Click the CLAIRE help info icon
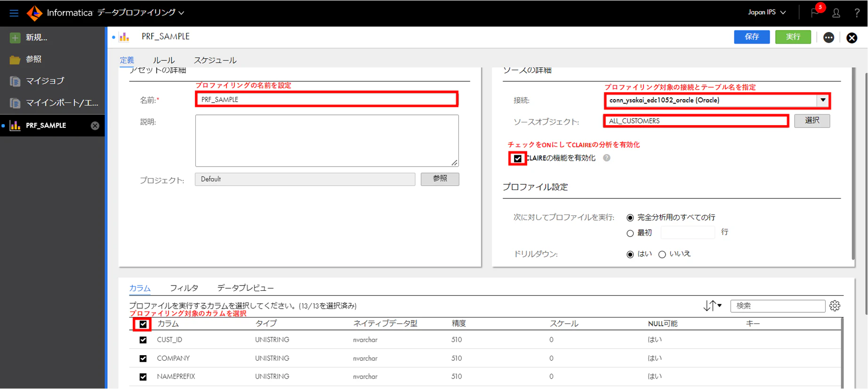 tap(607, 158)
